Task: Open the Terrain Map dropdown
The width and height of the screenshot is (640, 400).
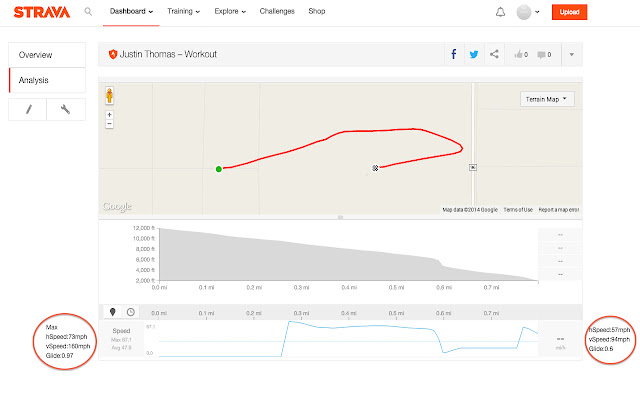Action: pos(547,99)
